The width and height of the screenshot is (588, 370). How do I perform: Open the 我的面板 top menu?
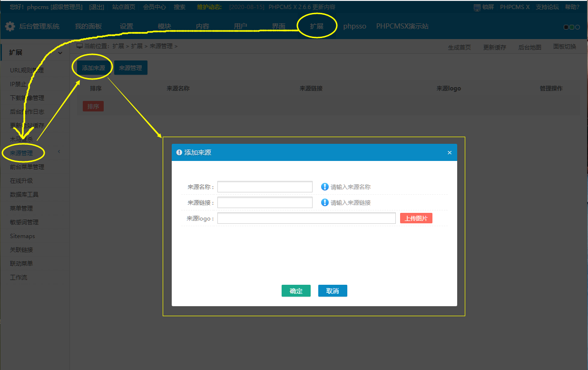click(88, 26)
